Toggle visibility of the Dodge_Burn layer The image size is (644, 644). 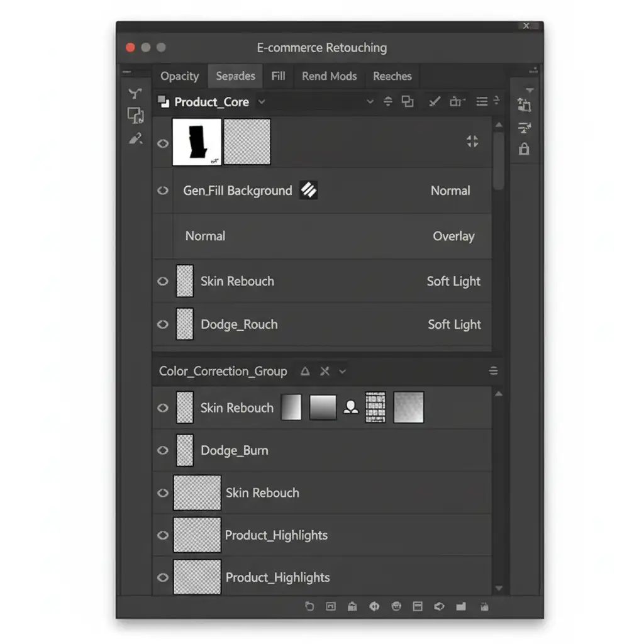(x=163, y=450)
